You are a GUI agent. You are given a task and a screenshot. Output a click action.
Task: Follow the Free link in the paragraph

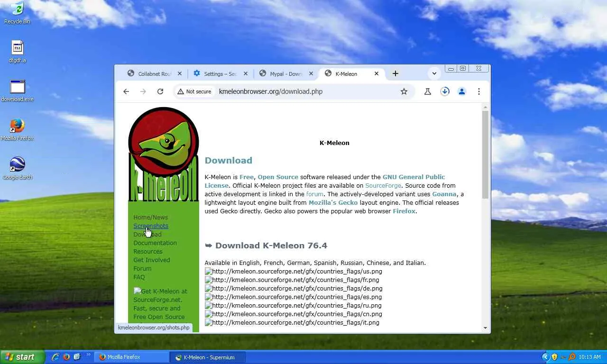[247, 177]
